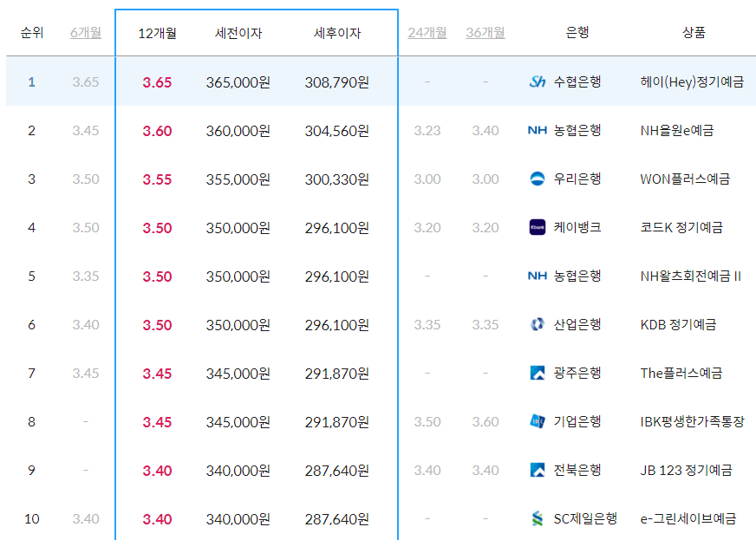Select 전북은행 bank name
This screenshot has width=756, height=540.
point(577,470)
